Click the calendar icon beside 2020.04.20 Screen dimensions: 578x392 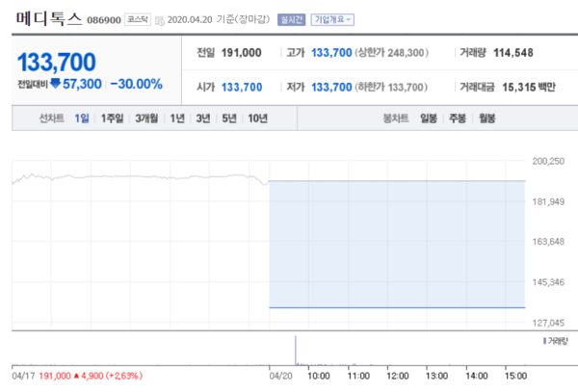click(x=160, y=21)
